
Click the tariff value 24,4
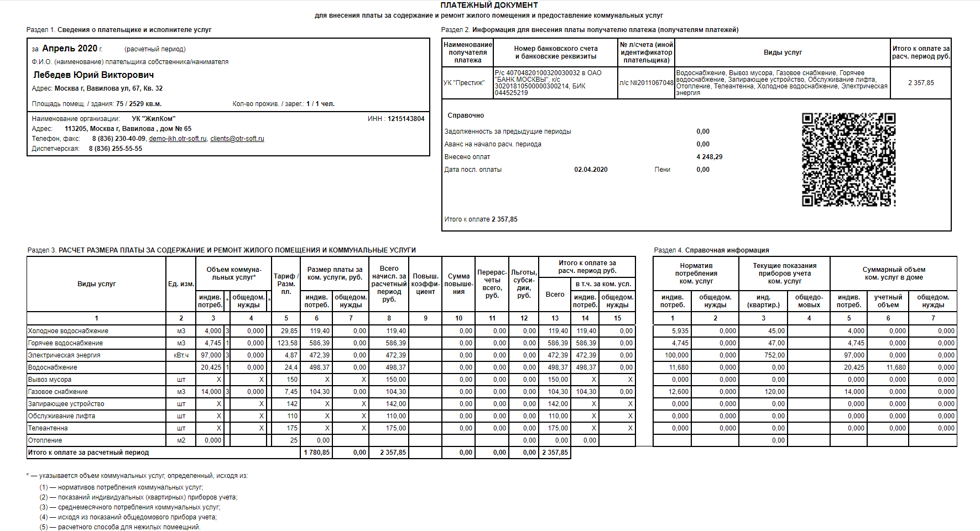click(x=291, y=367)
